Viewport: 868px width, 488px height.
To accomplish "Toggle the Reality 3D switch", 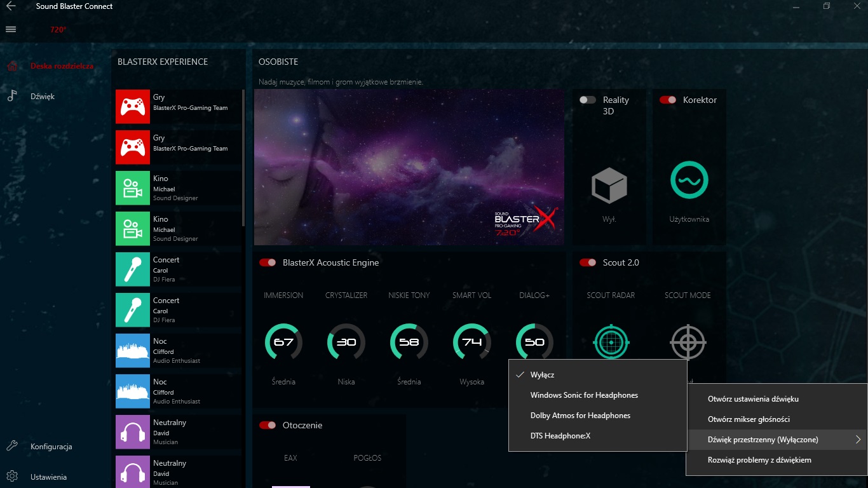I will click(588, 100).
